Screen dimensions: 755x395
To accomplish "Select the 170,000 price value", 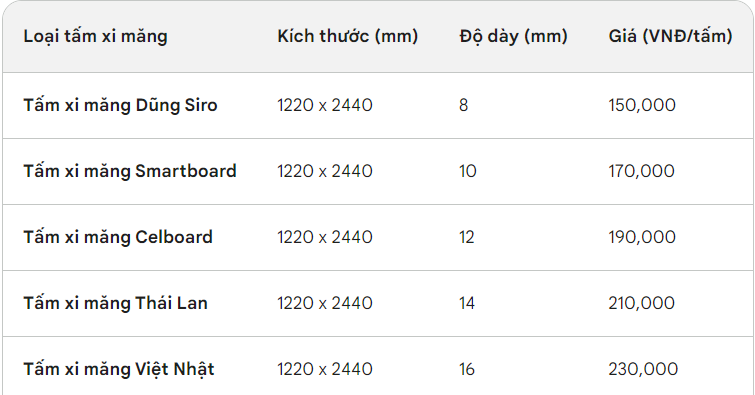I will (x=641, y=171).
